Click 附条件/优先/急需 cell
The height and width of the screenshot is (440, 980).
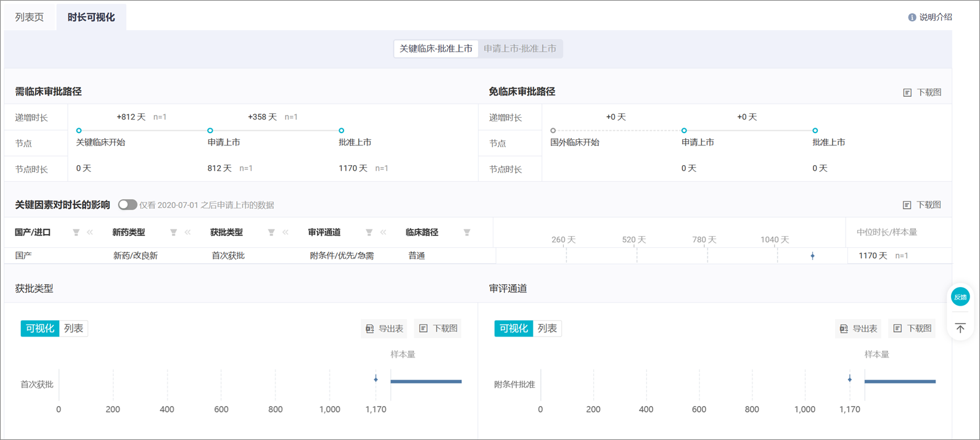pos(342,256)
